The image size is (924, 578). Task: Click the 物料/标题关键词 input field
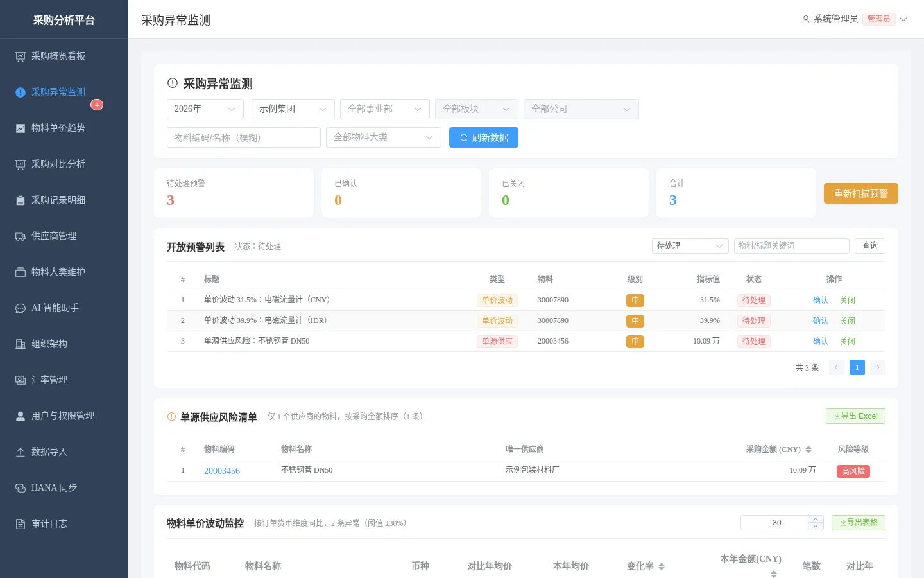[792, 246]
